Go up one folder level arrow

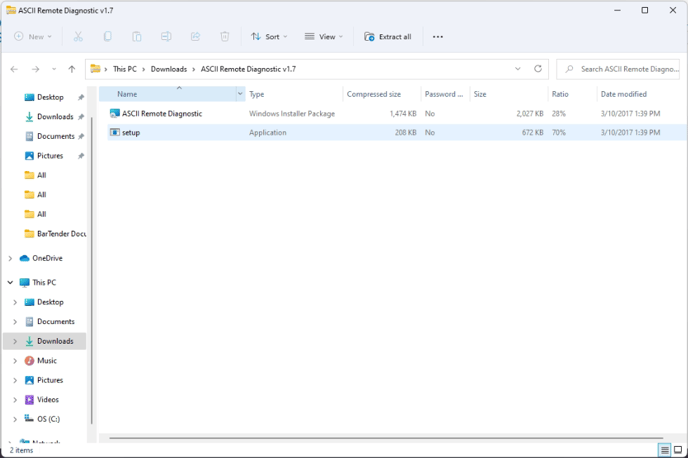coord(72,69)
